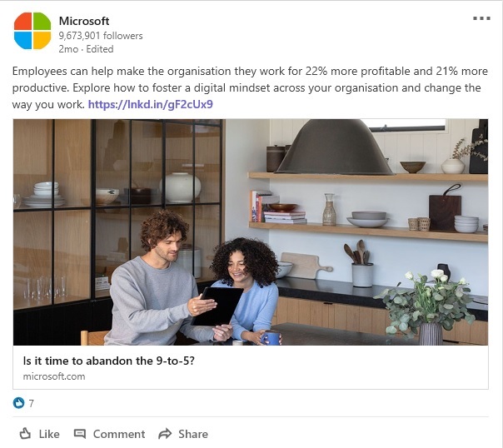Click the tablet shown in the photo
This screenshot has height=448, width=503.
coord(217,306)
